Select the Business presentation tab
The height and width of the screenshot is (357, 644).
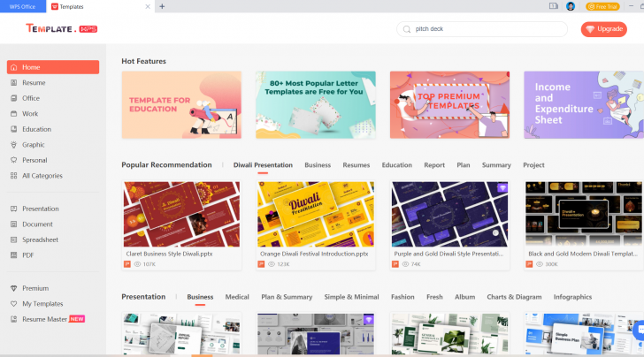pos(200,297)
